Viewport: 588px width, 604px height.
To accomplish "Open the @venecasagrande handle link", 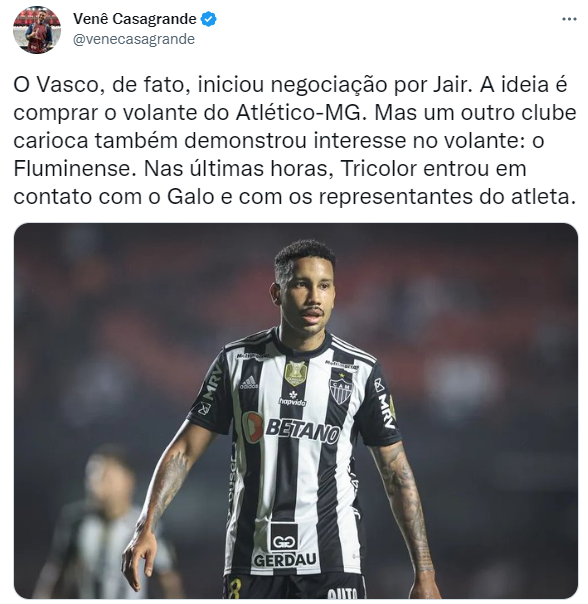I will (x=134, y=39).
